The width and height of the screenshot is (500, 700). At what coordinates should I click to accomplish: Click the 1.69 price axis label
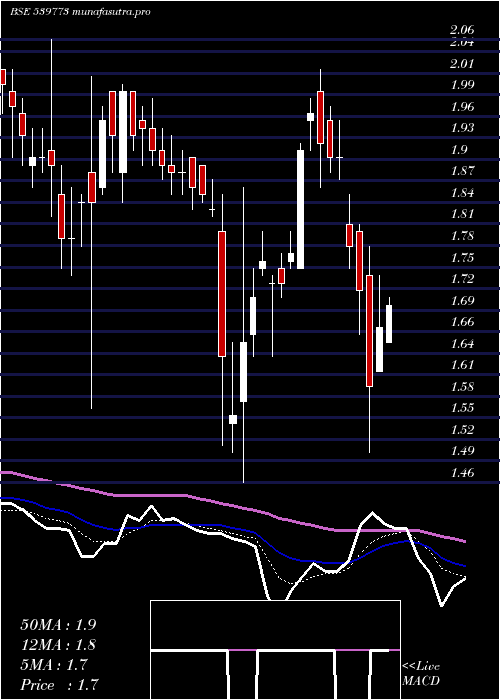462,300
